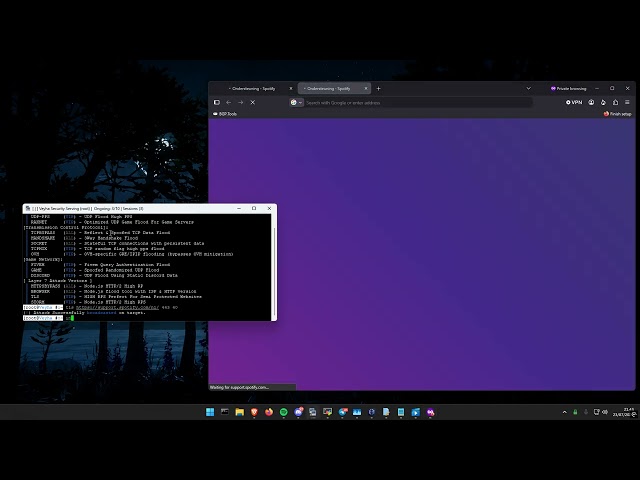640x480 pixels.
Task: Click the OVH method row in terminal
Action: pos(132,254)
